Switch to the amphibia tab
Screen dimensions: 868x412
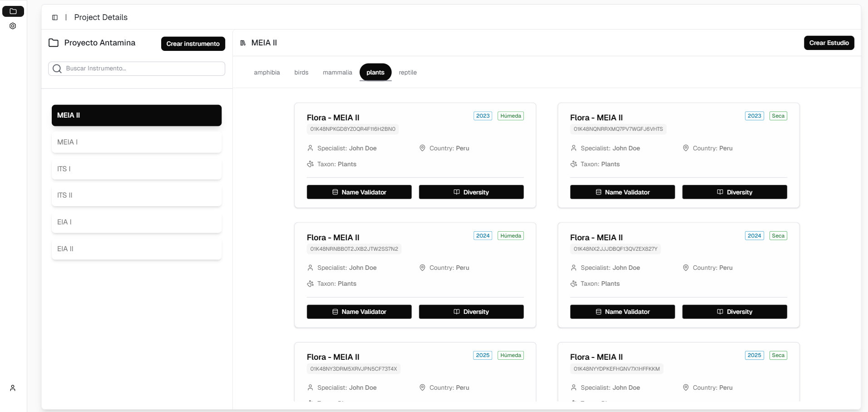pyautogui.click(x=266, y=72)
